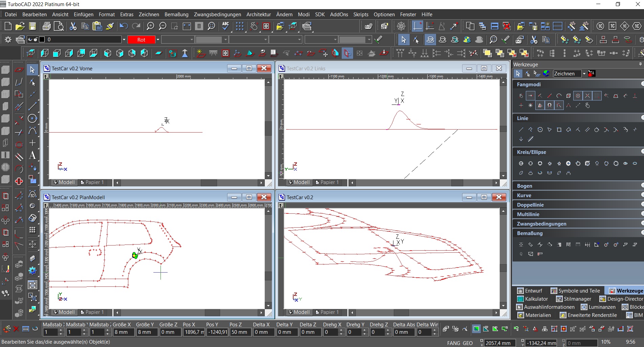Expand the Multilinie palette section
This screenshot has width=644, height=347.
click(x=642, y=214)
